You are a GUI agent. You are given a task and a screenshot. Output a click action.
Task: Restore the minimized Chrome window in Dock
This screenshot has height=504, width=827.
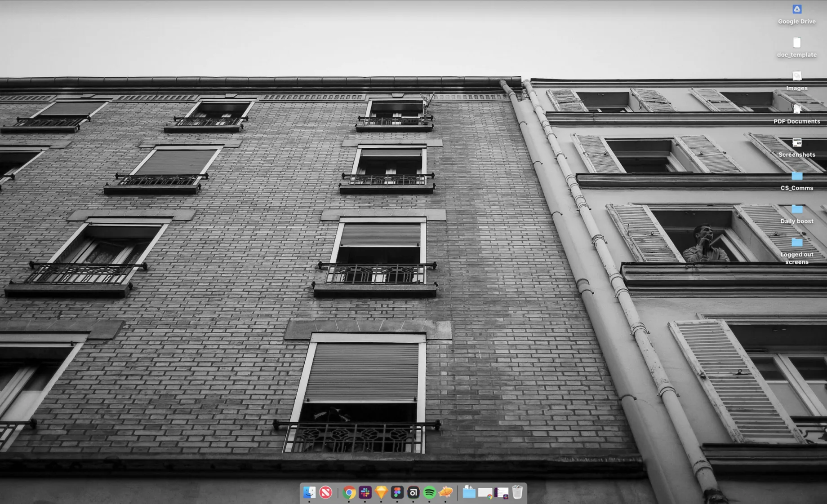(x=485, y=493)
